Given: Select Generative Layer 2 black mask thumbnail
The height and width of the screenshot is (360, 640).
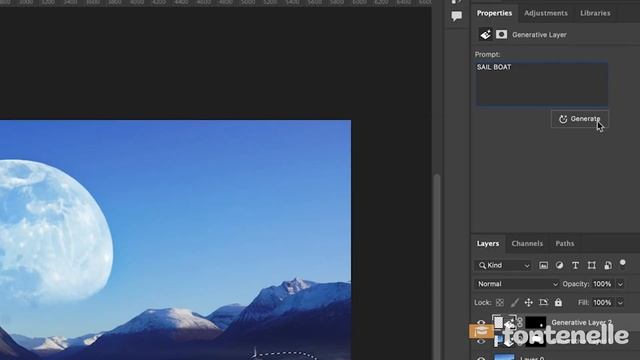Looking at the screenshot, I should pos(535,322).
